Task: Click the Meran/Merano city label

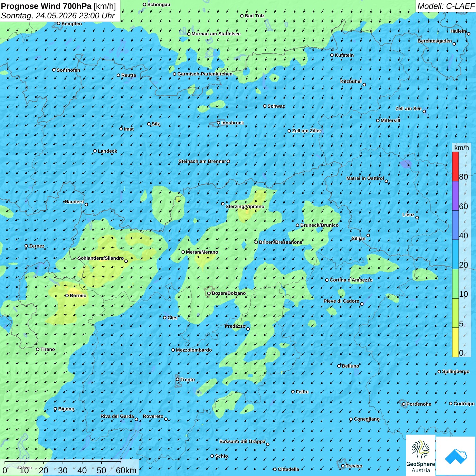Action: click(x=202, y=252)
